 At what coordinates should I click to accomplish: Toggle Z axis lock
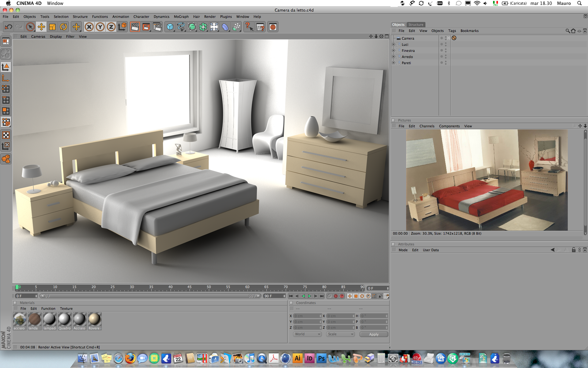111,27
